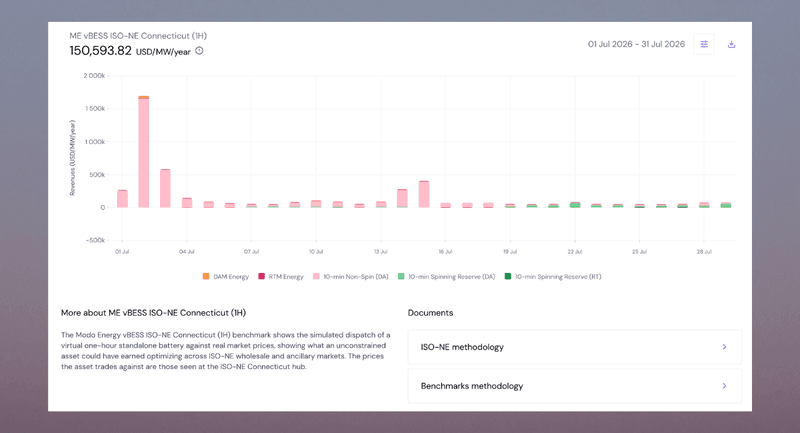Screen dimensions: 800x433
Task: Click the 01 Jul revenue bar
Action: click(122, 198)
